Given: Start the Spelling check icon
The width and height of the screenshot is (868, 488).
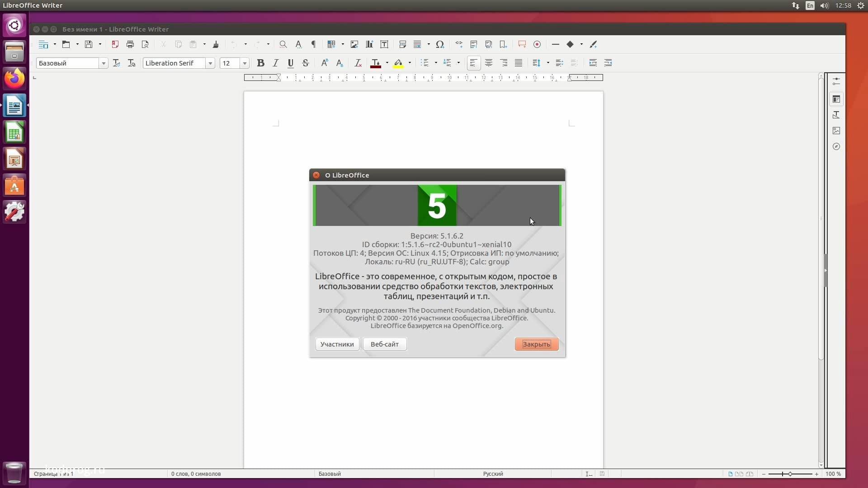Looking at the screenshot, I should tap(298, 44).
